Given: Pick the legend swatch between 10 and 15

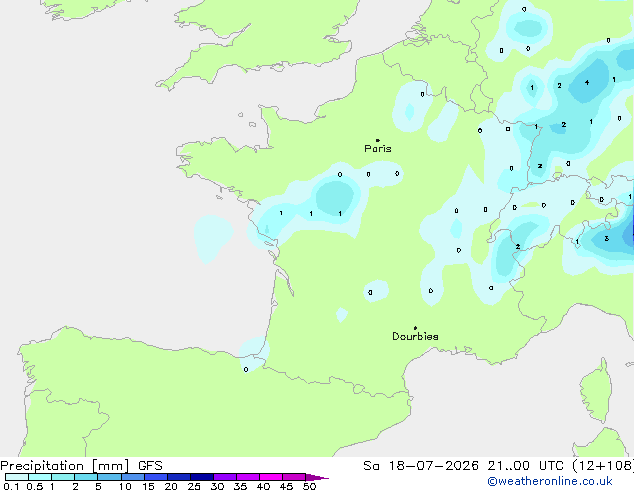Looking at the screenshot, I should [x=133, y=477].
